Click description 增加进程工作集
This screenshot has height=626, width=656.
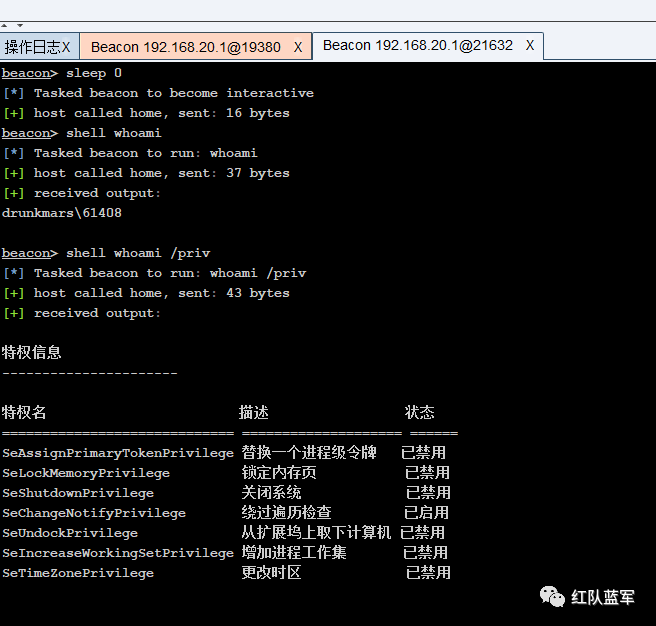pos(294,552)
